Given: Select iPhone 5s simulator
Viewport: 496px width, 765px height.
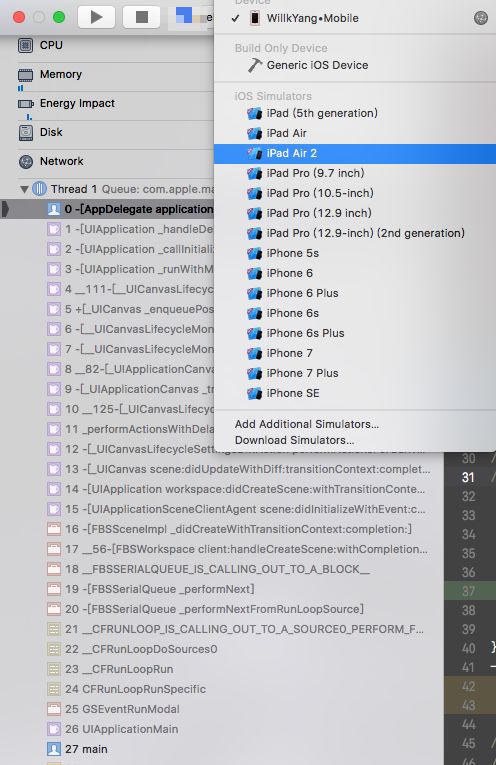Looking at the screenshot, I should tap(355, 253).
